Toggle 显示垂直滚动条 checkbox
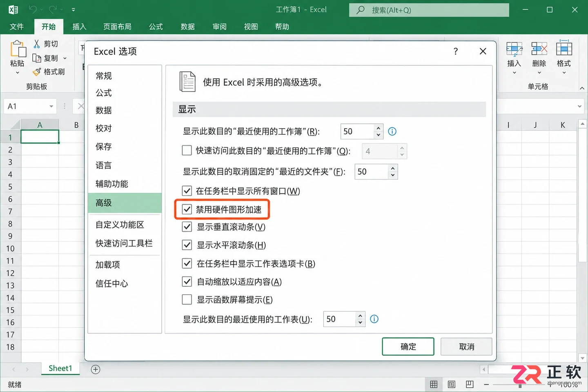588x392 pixels. point(187,227)
